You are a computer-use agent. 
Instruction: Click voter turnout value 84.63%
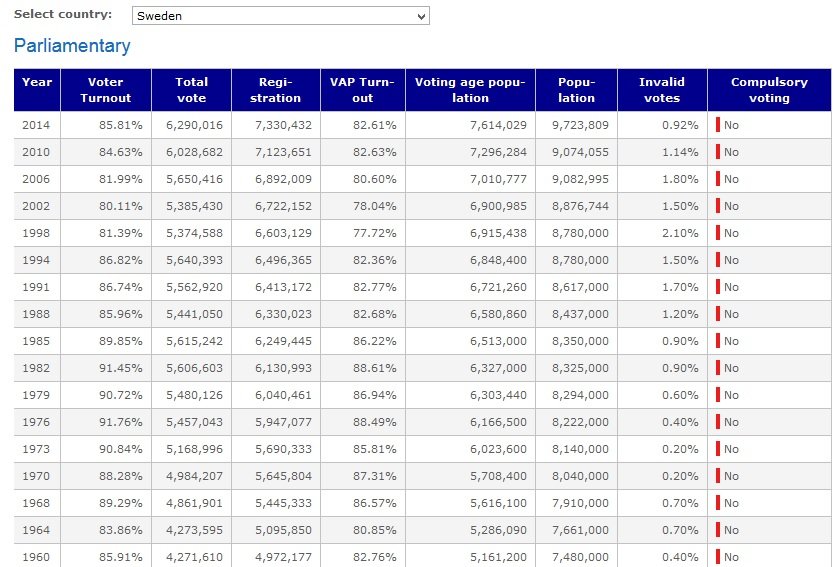pos(121,152)
